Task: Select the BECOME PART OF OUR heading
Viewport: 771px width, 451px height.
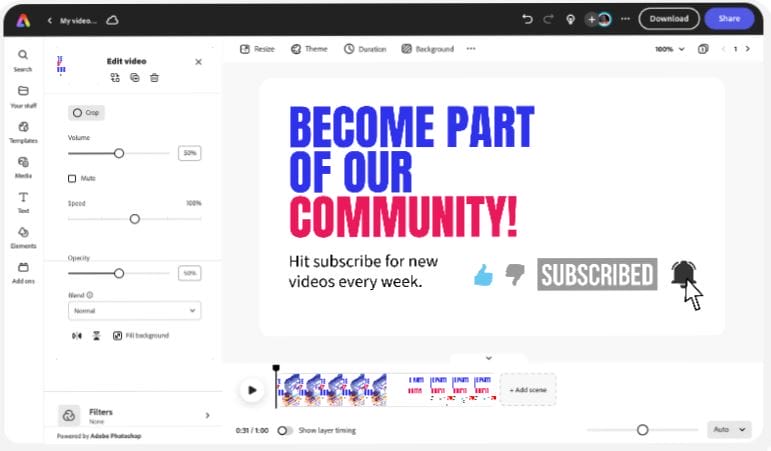Action: point(412,149)
